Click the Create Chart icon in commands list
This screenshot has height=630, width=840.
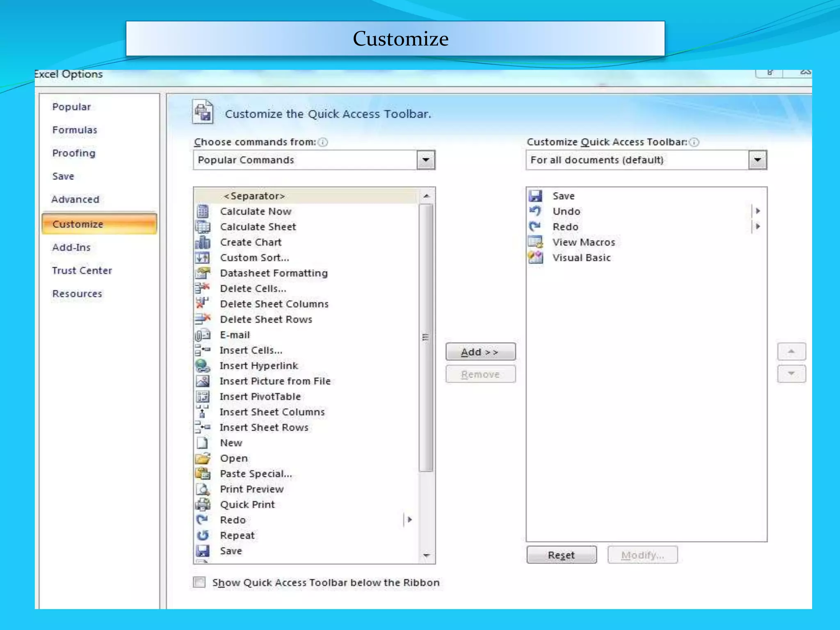[x=203, y=242]
